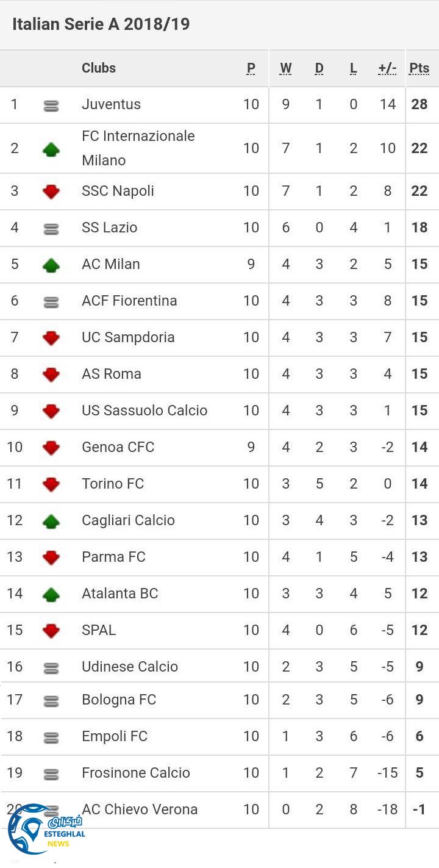Click the green up arrow beside AC Milan
Image resolution: width=439 pixels, height=868 pixels.
coord(51,265)
